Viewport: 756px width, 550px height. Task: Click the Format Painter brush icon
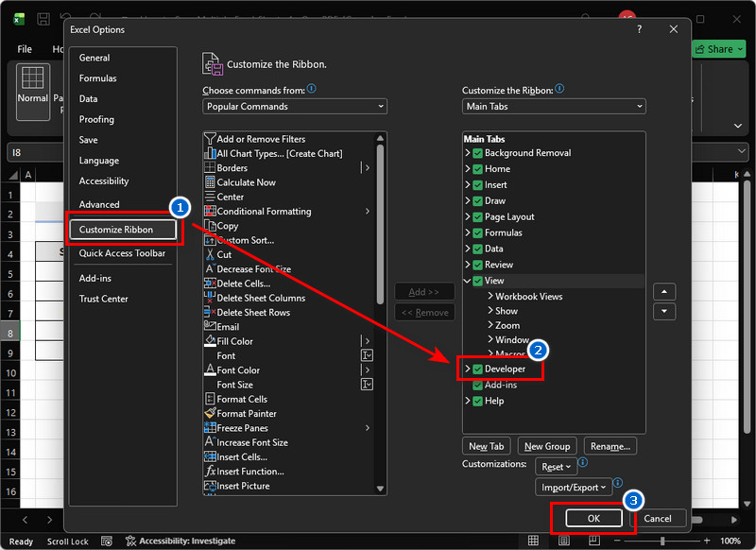tap(210, 413)
